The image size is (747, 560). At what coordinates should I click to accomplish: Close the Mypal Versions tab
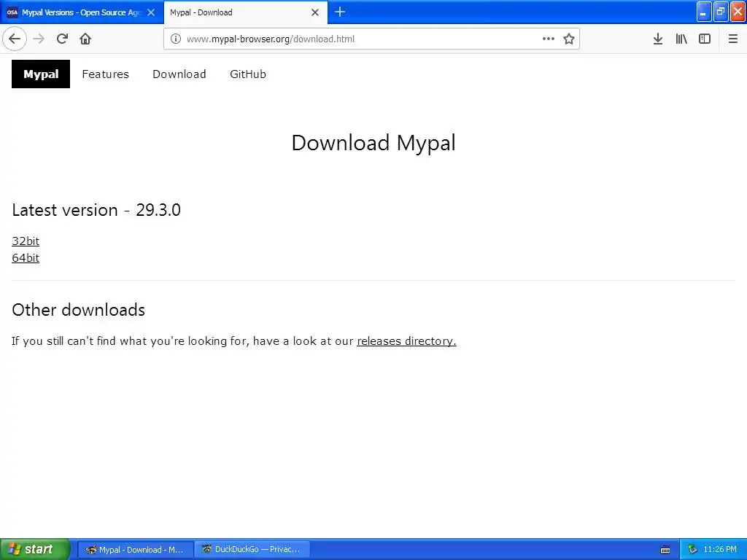pos(151,12)
